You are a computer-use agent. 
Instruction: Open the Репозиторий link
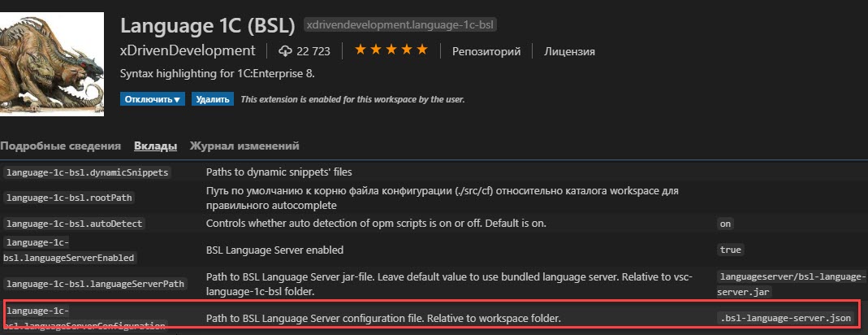click(486, 51)
